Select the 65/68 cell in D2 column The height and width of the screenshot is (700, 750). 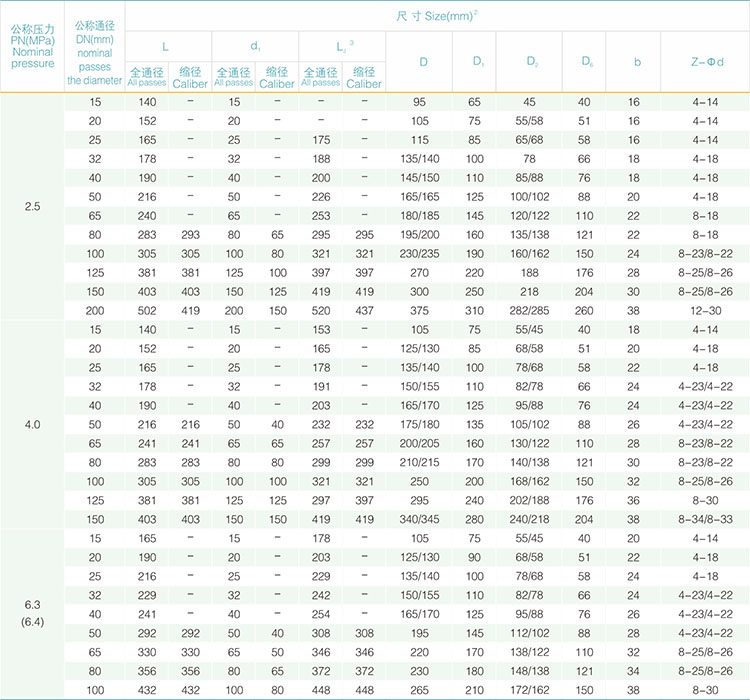[x=529, y=140]
